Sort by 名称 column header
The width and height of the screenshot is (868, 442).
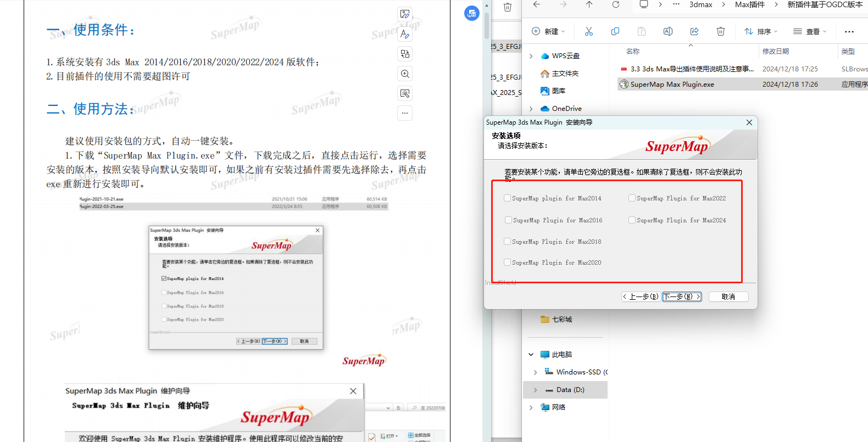[633, 51]
